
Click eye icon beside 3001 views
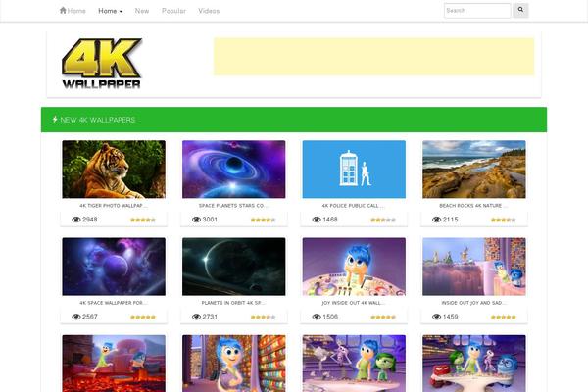tap(196, 220)
